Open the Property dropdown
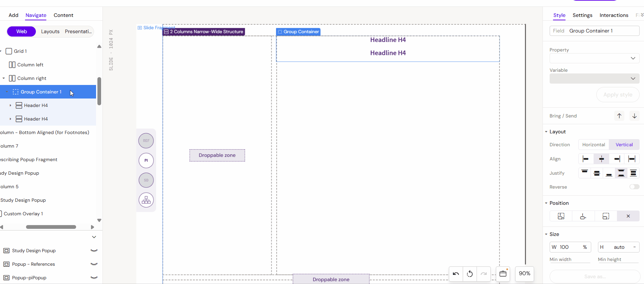This screenshot has width=644, height=284. (x=594, y=58)
